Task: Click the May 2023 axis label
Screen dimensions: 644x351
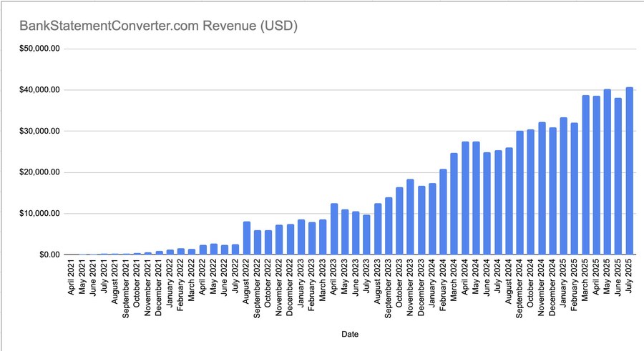Action: click(345, 276)
